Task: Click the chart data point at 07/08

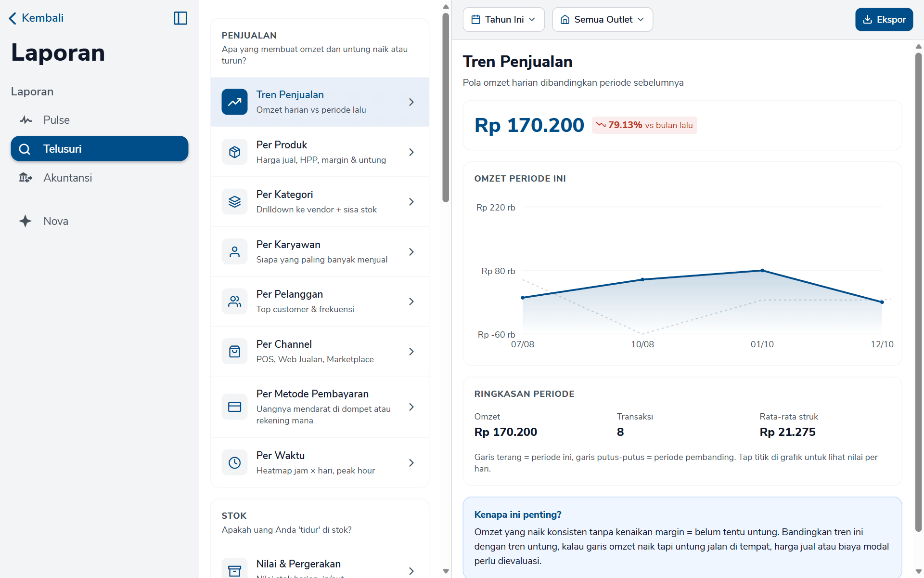Action: (x=523, y=298)
